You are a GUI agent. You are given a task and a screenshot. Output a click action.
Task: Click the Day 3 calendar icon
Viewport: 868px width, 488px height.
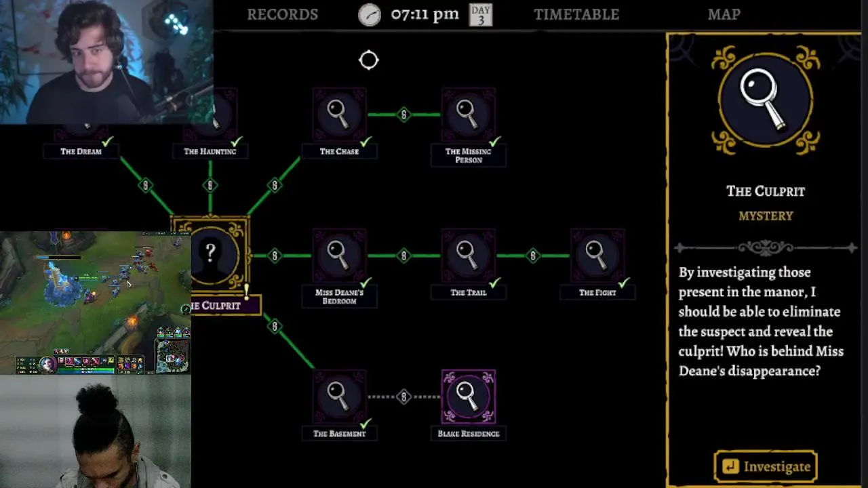click(481, 15)
